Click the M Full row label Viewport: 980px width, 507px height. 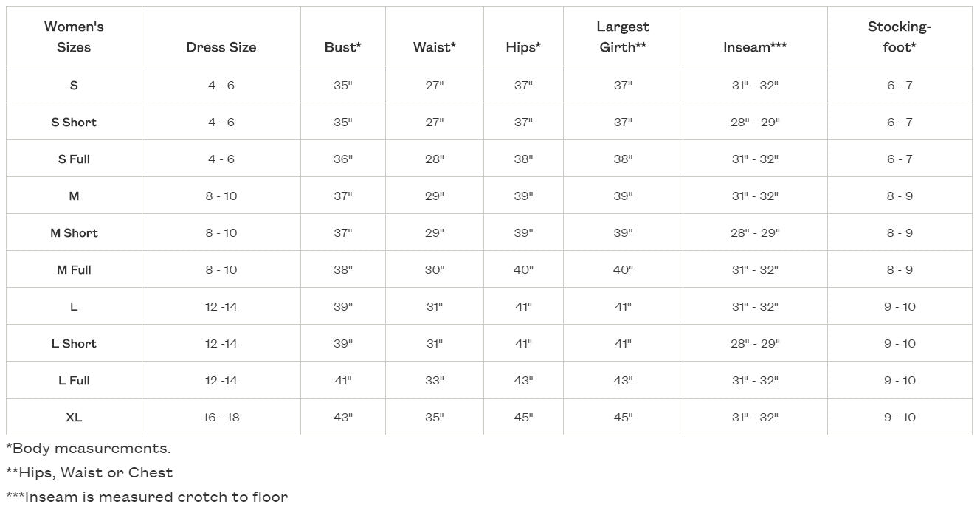[x=74, y=270]
